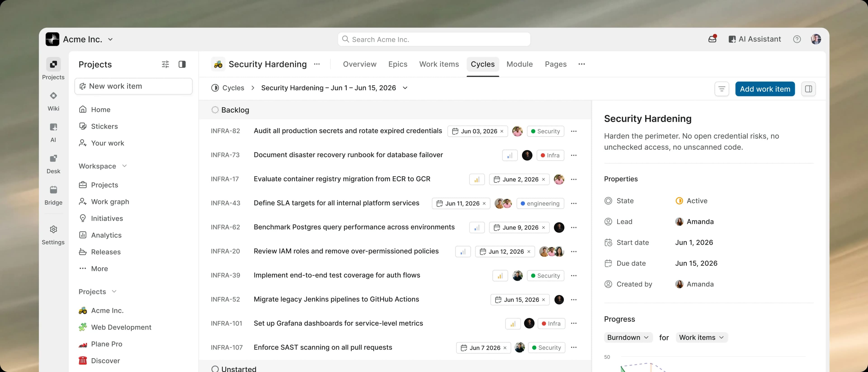Toggle the cycle details side panel
This screenshot has height=372, width=868.
click(808, 89)
